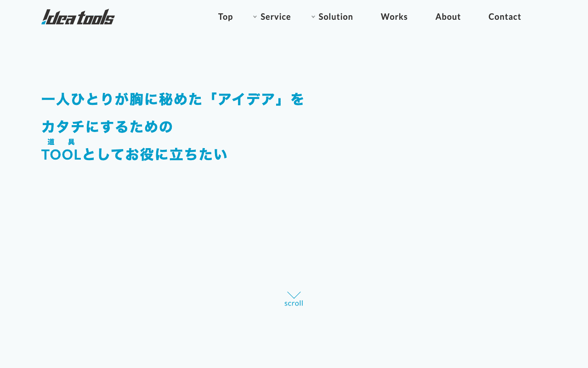
Task: Click the small ruby text '道具'
Action: point(61,142)
